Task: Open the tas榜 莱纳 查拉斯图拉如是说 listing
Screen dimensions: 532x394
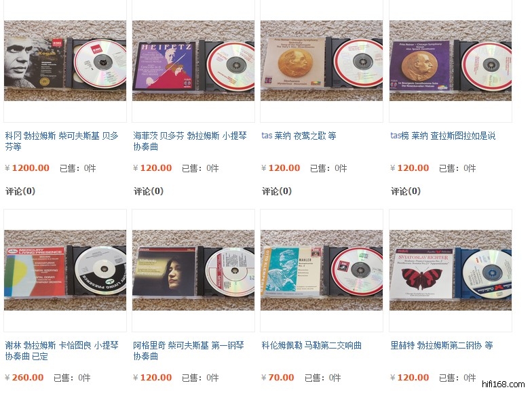Action: pos(442,136)
